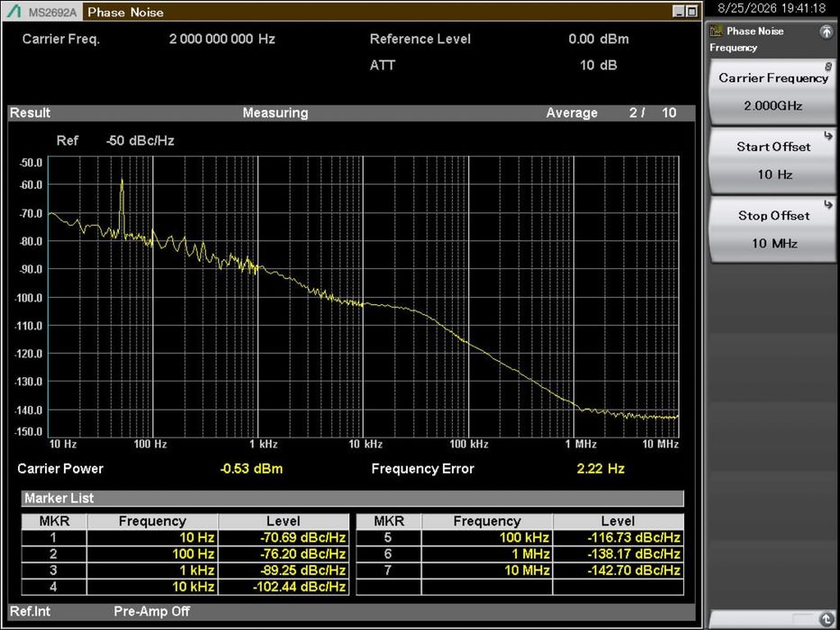
Task: Click the carrier frequency value 2 000 000 000 Hz
Action: pos(222,39)
